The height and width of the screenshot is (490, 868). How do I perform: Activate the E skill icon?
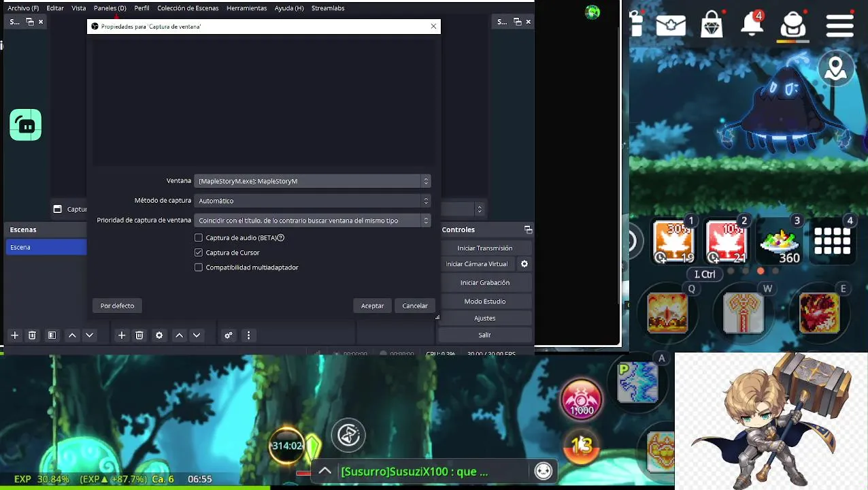coord(820,312)
